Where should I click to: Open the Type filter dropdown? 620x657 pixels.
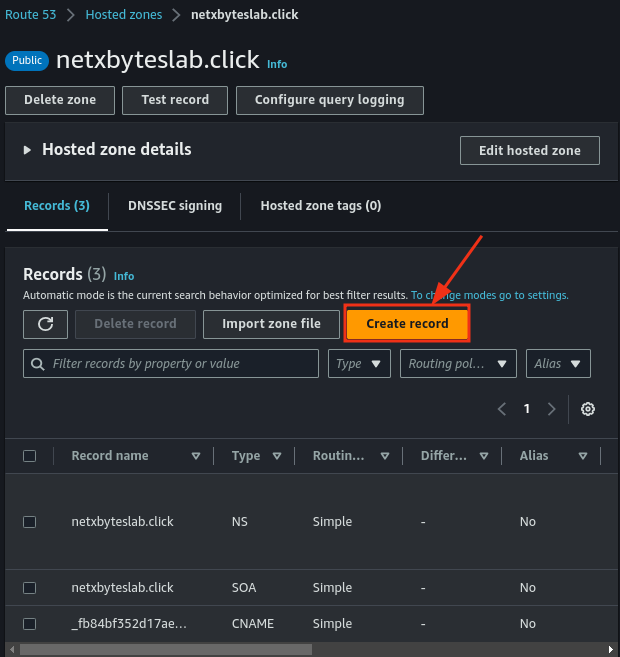point(359,364)
